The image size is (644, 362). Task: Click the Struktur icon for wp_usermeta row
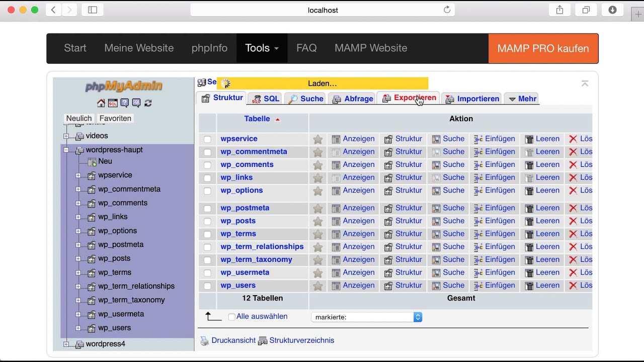388,273
